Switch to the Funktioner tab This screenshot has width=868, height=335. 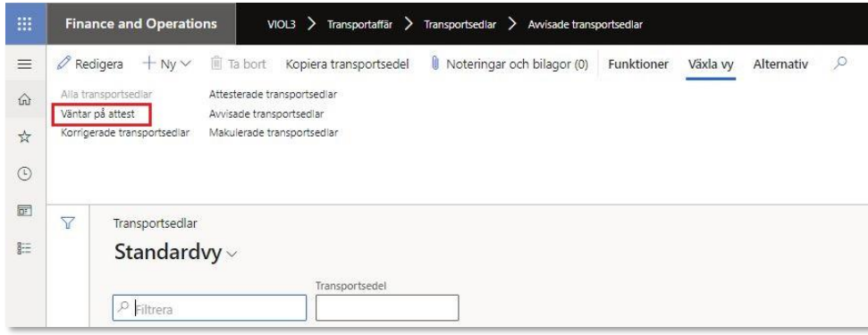pos(638,64)
